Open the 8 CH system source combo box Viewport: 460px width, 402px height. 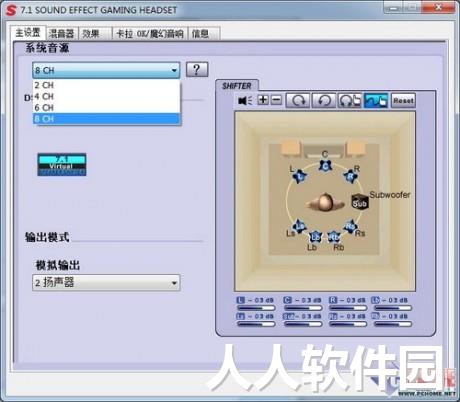[x=106, y=70]
